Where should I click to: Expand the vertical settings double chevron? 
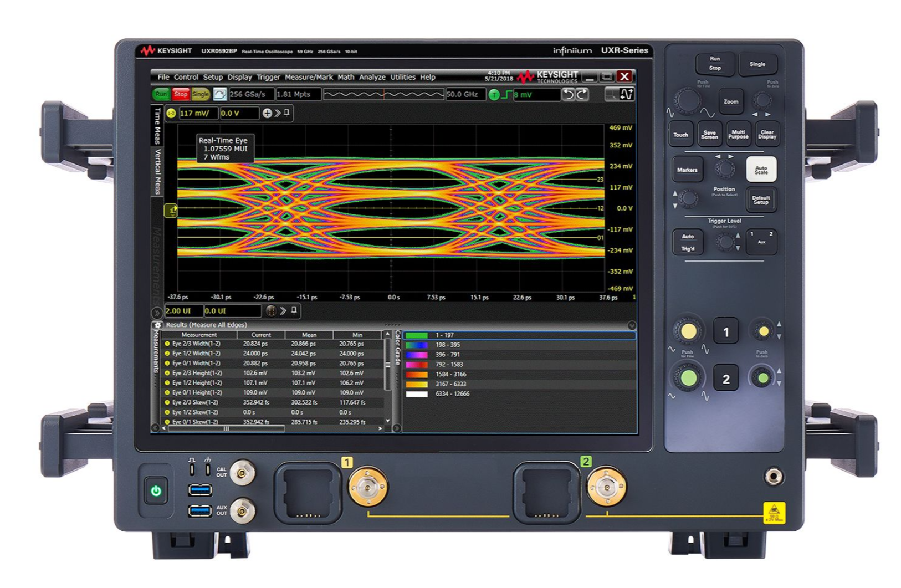coord(278,114)
